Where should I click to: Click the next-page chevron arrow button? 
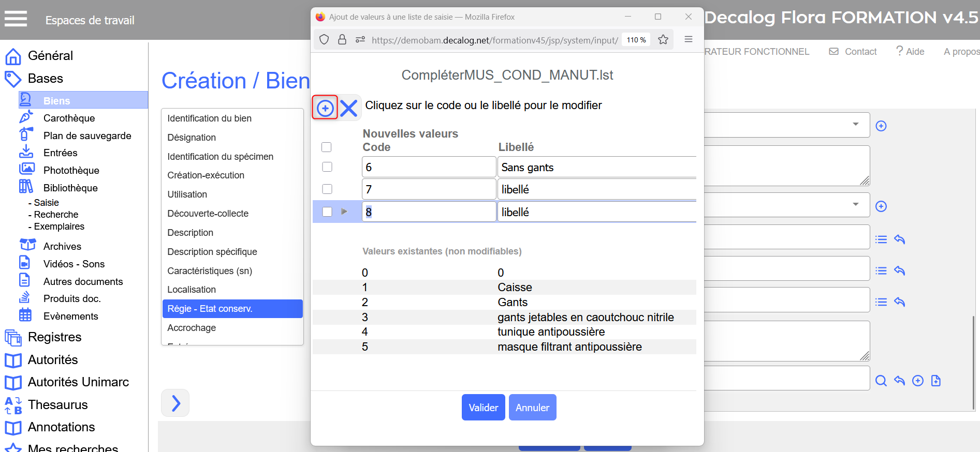coord(175,403)
